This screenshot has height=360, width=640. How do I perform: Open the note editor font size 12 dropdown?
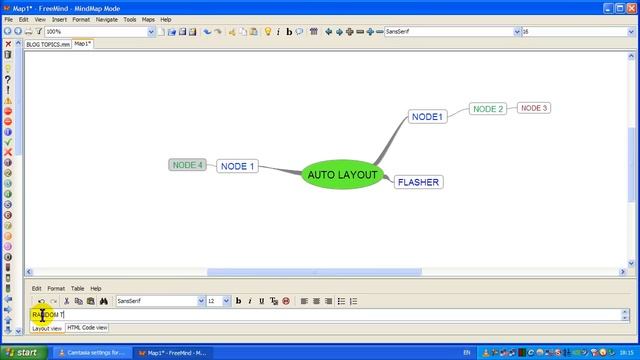click(x=226, y=301)
